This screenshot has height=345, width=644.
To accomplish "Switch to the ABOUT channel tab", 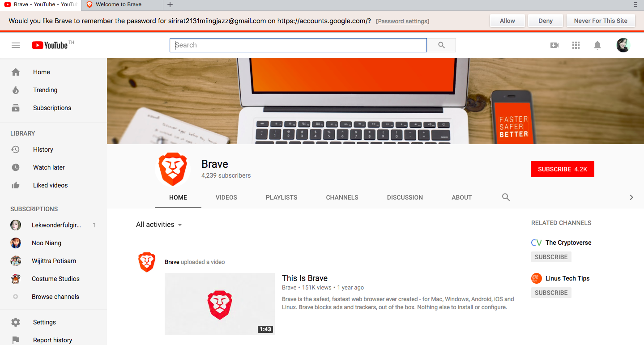I will pyautogui.click(x=462, y=197).
